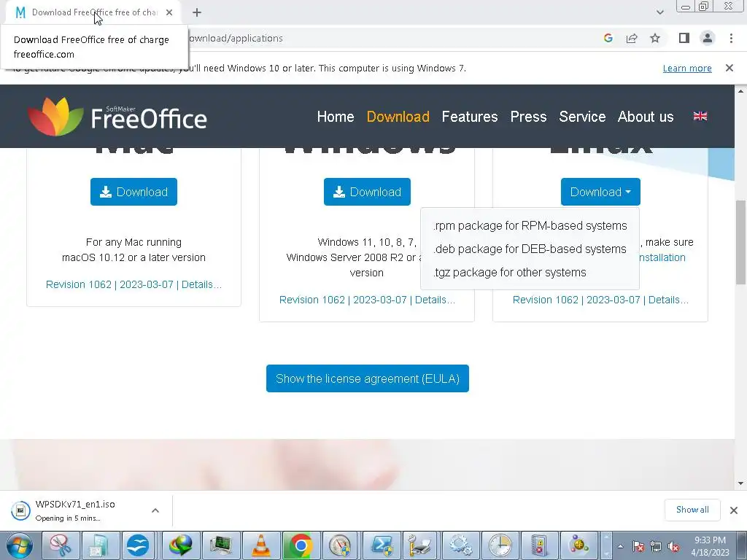
Task: Click scrollbar up arrow
Action: pos(741,91)
